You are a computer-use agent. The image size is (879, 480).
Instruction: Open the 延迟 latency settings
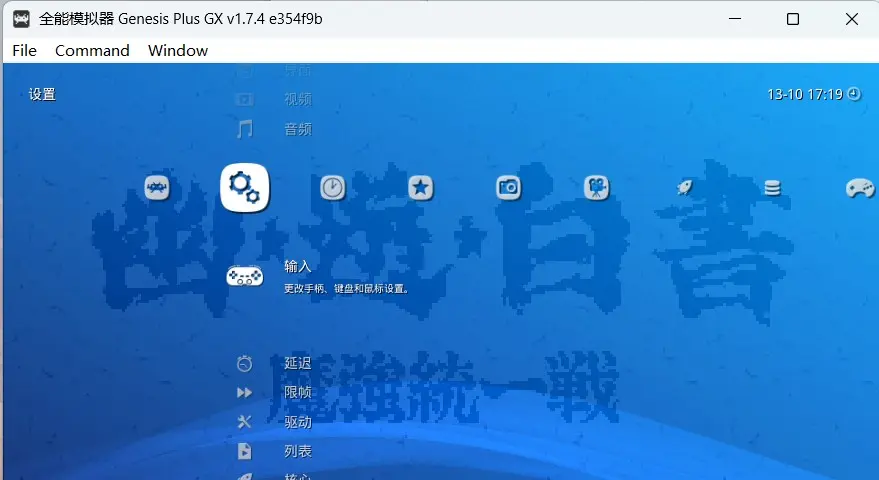pyautogui.click(x=298, y=363)
